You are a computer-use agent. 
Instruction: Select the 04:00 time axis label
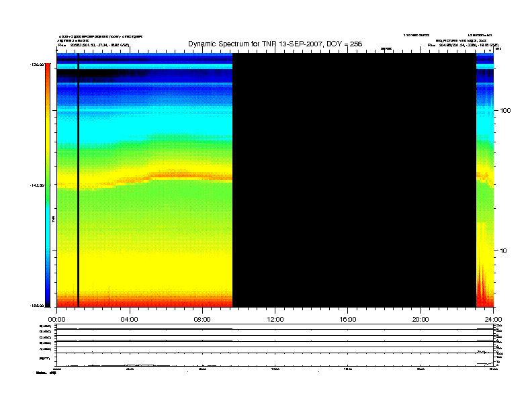click(x=130, y=320)
